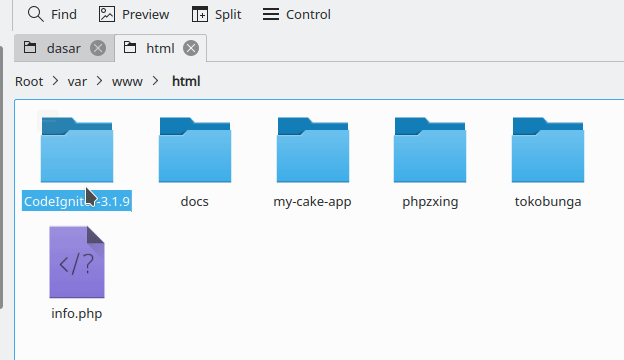The height and width of the screenshot is (360, 624).
Task: Click the my-cake-app folder name
Action: [312, 202]
